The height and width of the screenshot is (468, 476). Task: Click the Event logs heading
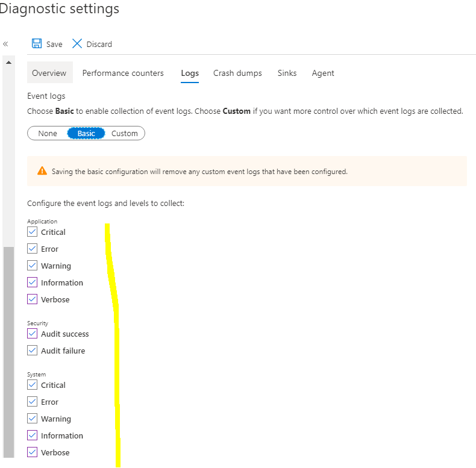click(x=46, y=96)
